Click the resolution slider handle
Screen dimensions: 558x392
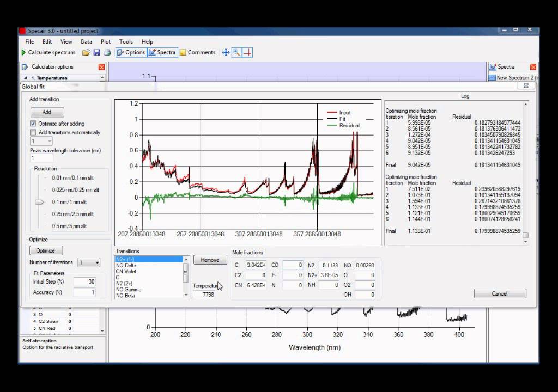point(39,202)
